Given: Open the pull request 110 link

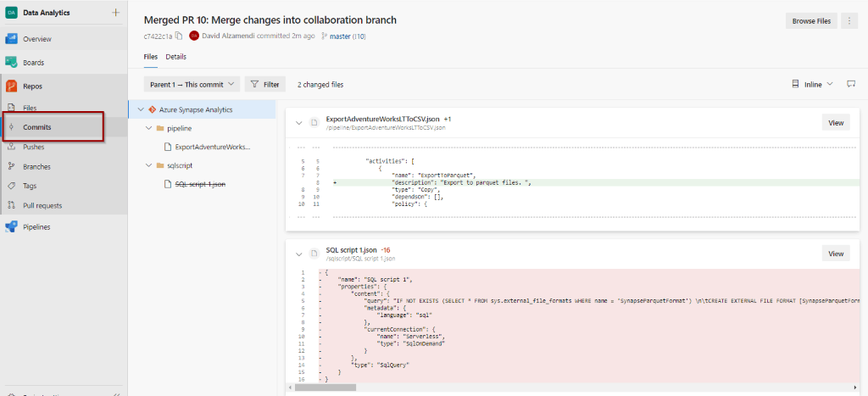Looking at the screenshot, I should (359, 36).
